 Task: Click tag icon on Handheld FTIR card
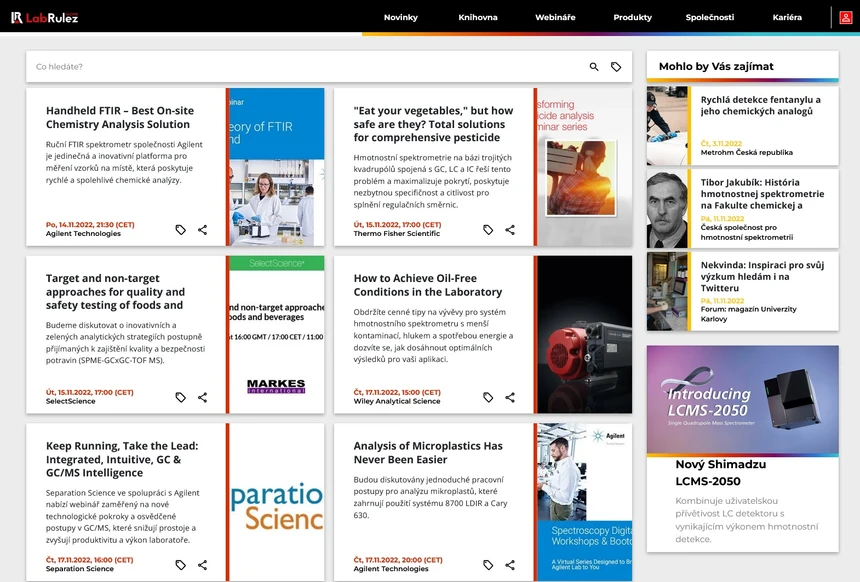[x=181, y=230]
